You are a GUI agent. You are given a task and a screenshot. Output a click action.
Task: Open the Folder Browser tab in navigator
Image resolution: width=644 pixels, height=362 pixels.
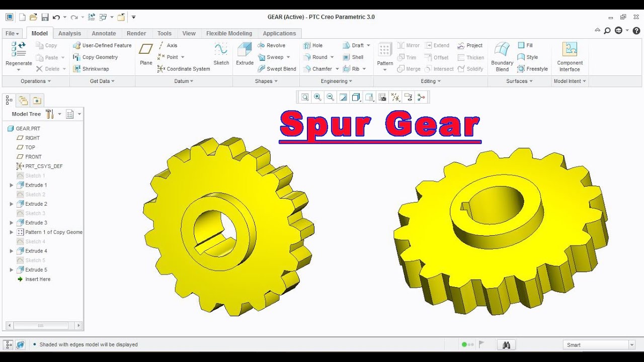23,100
